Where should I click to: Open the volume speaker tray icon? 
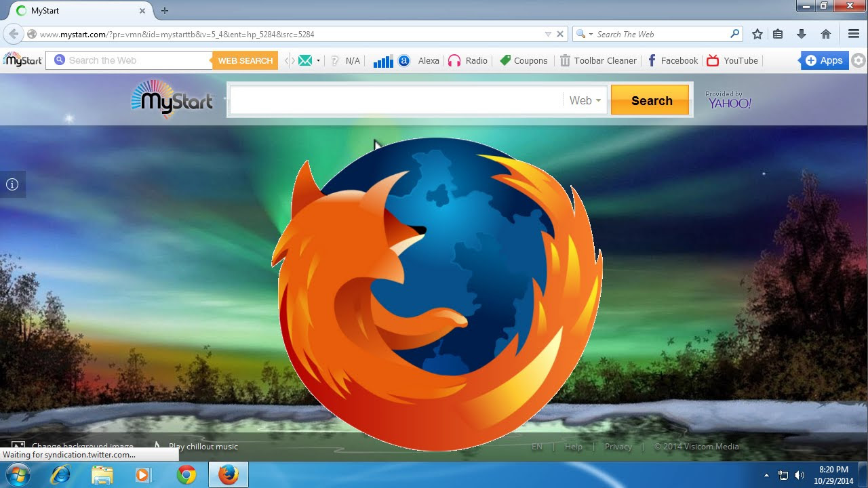(x=800, y=475)
